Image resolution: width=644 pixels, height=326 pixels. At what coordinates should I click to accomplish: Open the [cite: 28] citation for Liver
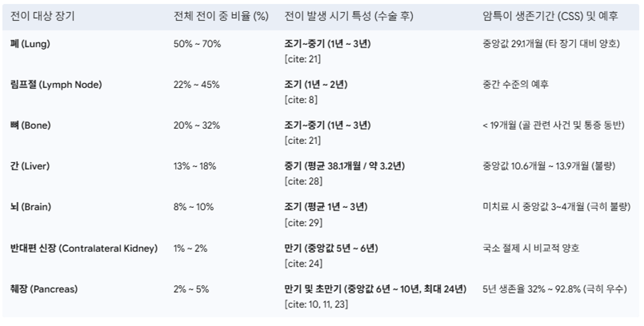coord(303,181)
